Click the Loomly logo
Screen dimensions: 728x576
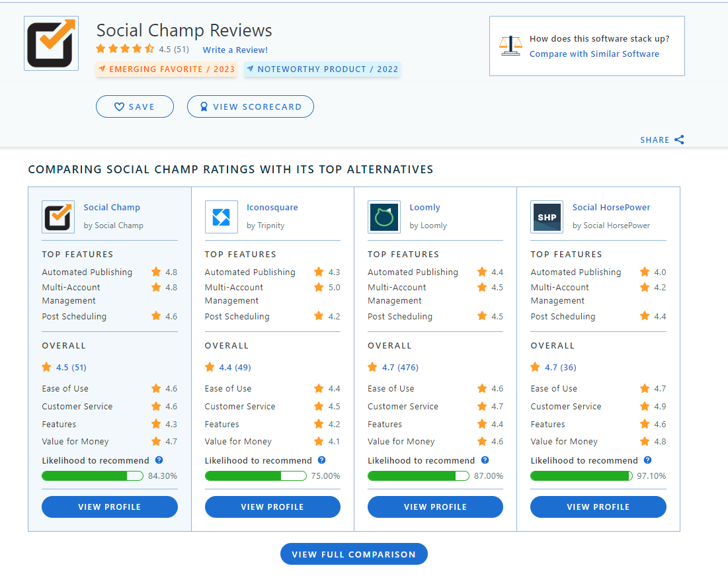click(x=384, y=217)
